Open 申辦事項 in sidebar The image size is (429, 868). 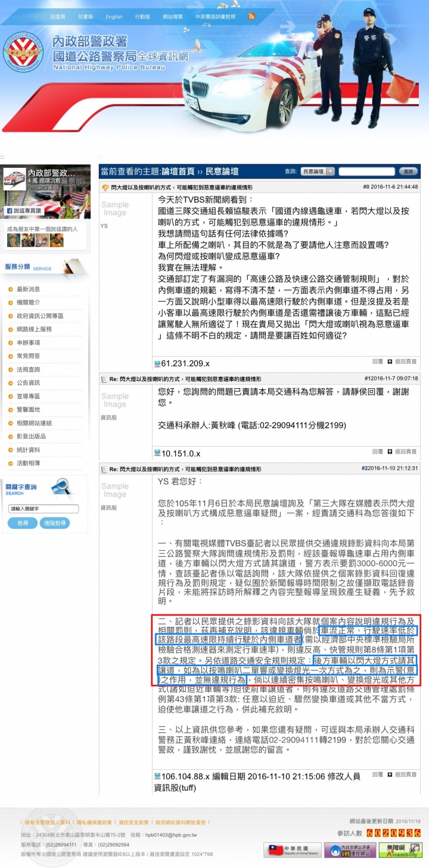click(29, 343)
